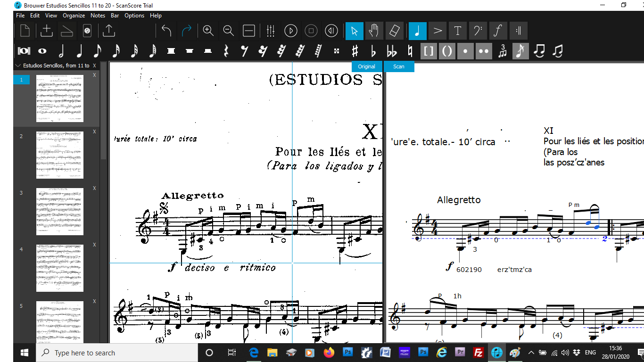Select the double whole note

pyautogui.click(x=24, y=51)
